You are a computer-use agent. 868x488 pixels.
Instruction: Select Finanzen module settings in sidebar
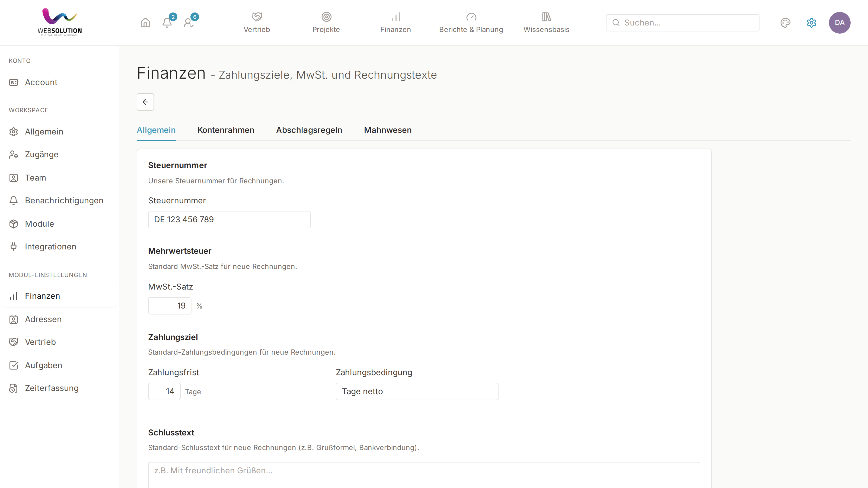59,296
